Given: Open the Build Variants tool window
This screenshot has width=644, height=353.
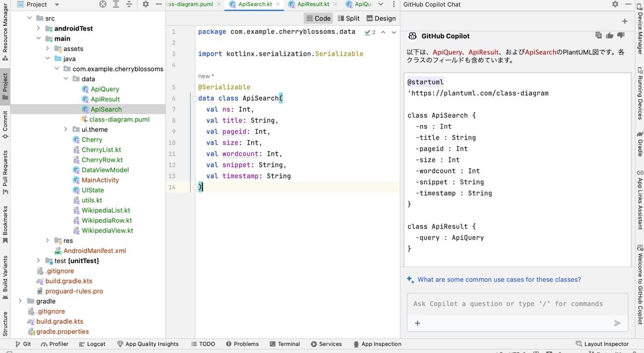Looking at the screenshot, I should tap(5, 277).
